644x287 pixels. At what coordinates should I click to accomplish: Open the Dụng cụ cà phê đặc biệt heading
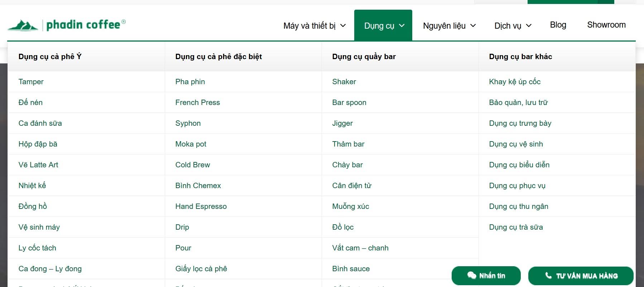tap(218, 57)
